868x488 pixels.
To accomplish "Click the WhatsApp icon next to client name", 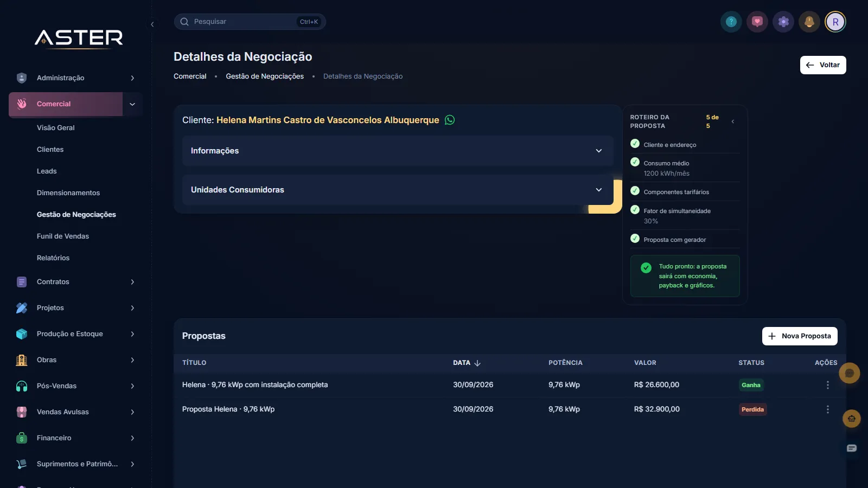I will pyautogui.click(x=450, y=120).
